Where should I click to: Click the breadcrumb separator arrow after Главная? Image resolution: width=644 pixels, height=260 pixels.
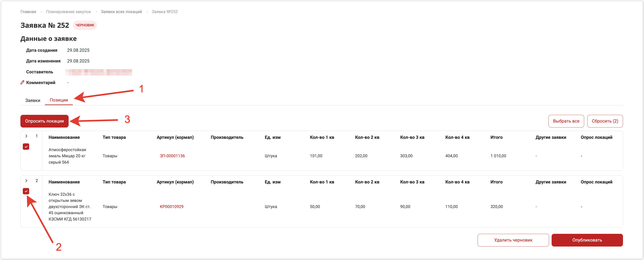tap(41, 12)
